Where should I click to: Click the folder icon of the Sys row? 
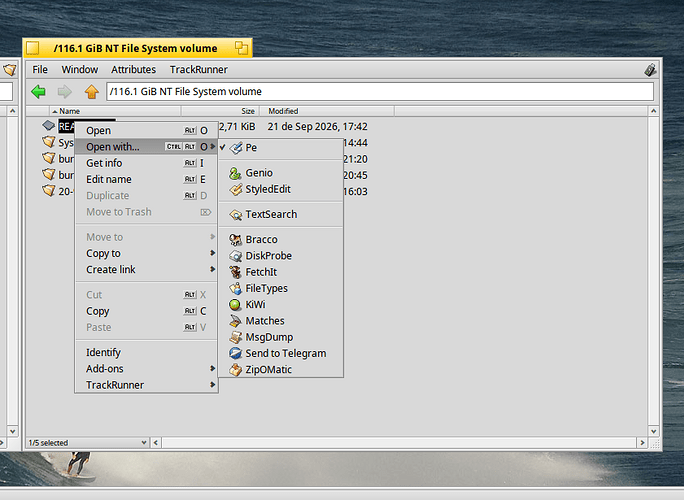[x=49, y=142]
